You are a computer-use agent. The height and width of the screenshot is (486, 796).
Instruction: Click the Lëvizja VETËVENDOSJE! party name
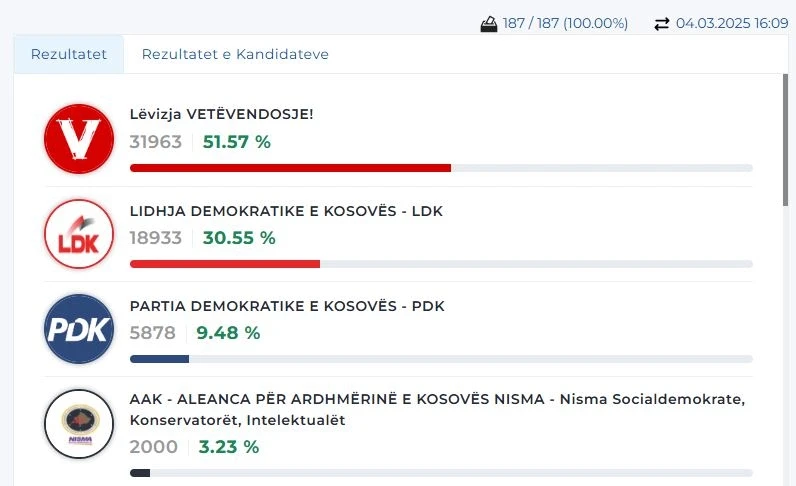pos(221,115)
